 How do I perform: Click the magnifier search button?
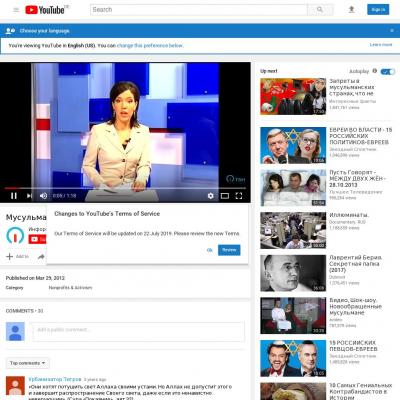(320, 10)
